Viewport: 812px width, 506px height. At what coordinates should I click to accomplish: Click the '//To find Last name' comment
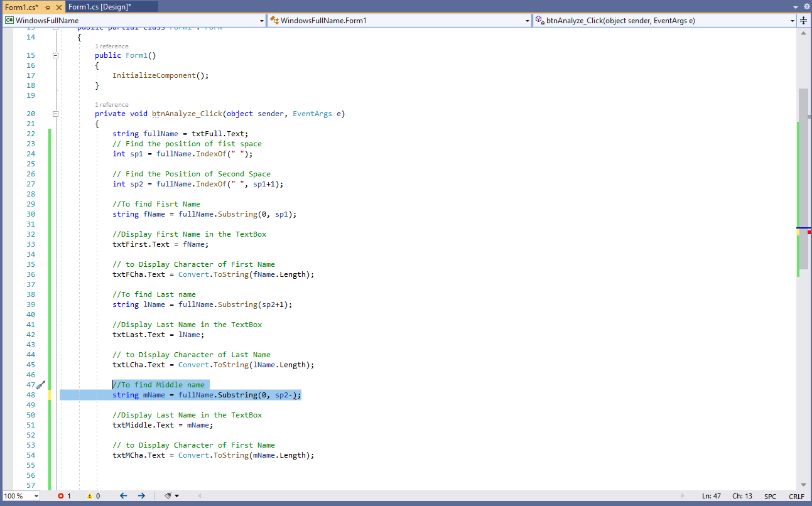(154, 294)
